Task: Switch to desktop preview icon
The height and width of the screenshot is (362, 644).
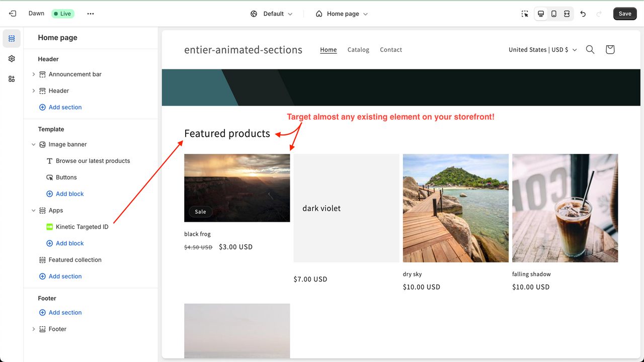Action: (x=541, y=14)
